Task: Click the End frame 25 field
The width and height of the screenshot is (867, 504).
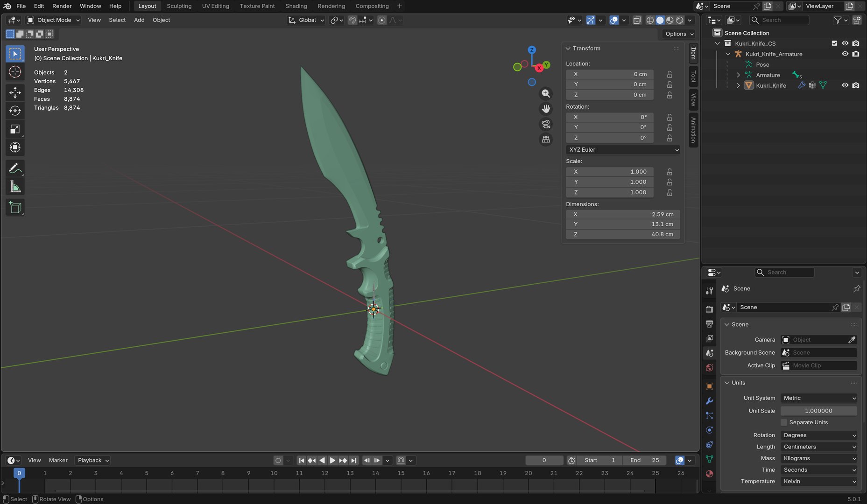Action: pos(645,460)
